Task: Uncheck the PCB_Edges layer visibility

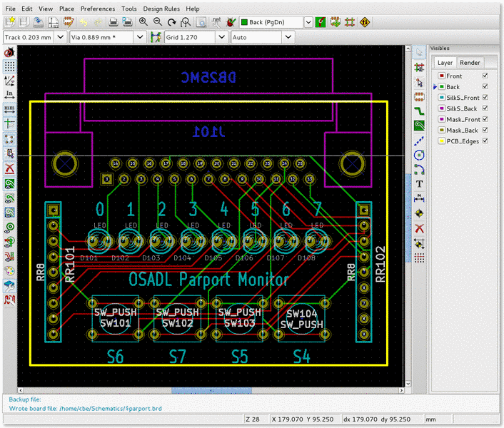Action: pos(485,141)
